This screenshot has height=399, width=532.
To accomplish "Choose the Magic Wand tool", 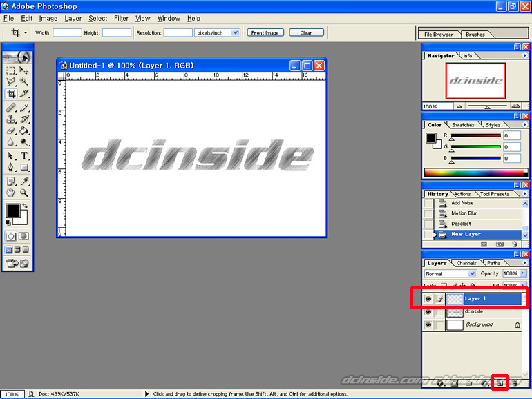I will 23,81.
